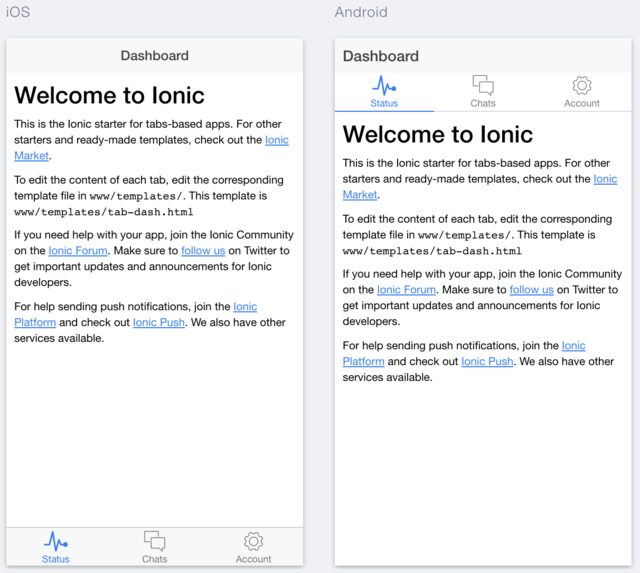Click www/templates/tab-dash.html in the Android preview
This screenshot has height=573, width=640.
coord(432,251)
